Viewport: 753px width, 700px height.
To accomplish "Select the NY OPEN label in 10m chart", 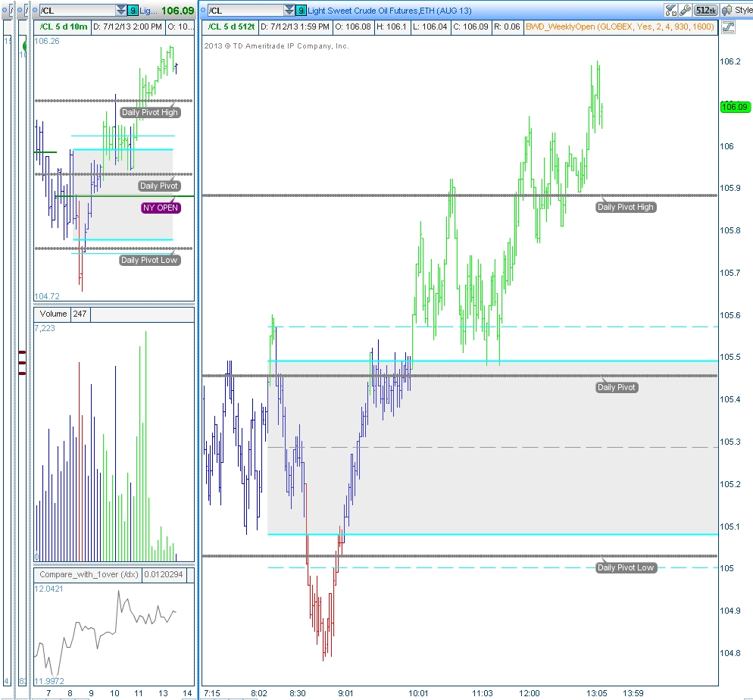I will click(x=161, y=208).
